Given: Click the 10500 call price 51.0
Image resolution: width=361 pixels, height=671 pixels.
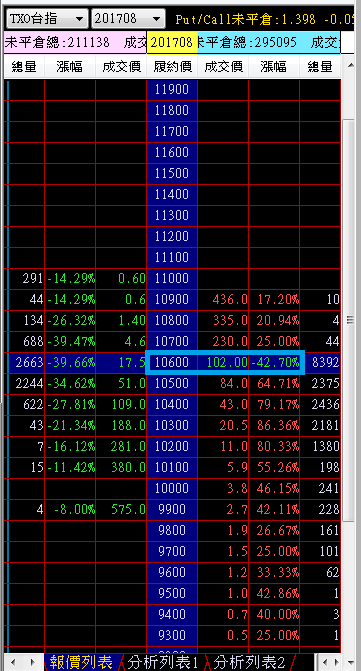Looking at the screenshot, I should (x=121, y=383).
